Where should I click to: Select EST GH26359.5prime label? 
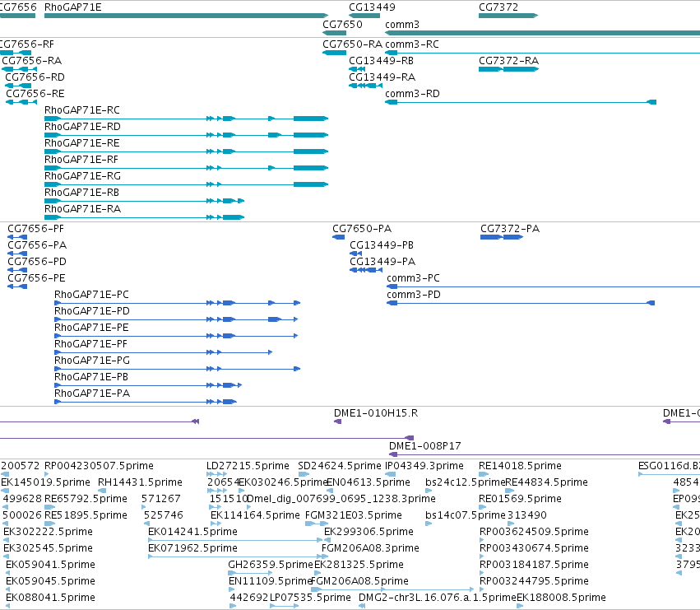coord(271,565)
